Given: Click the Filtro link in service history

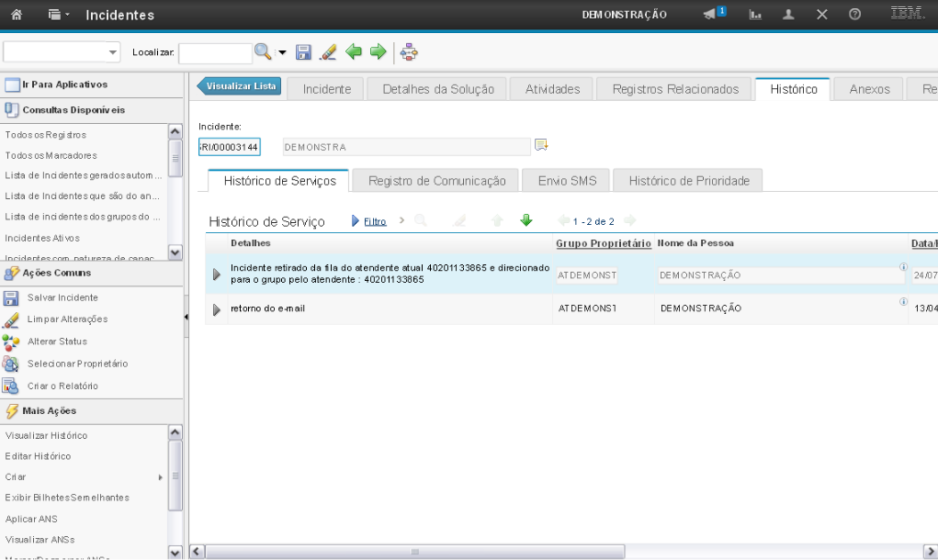Looking at the screenshot, I should point(375,221).
